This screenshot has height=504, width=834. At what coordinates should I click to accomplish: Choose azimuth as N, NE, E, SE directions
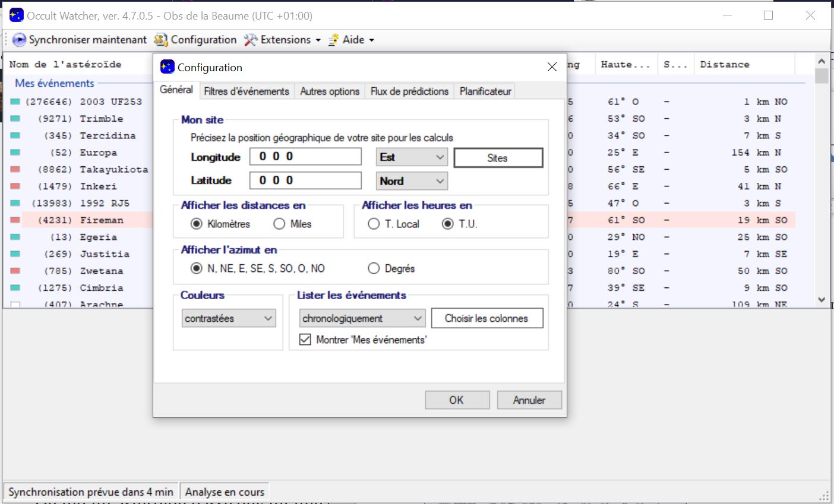pyautogui.click(x=197, y=269)
